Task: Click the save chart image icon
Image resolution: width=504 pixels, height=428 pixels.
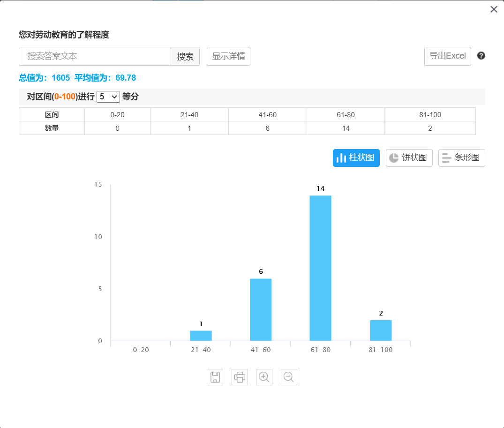Action: pos(215,377)
